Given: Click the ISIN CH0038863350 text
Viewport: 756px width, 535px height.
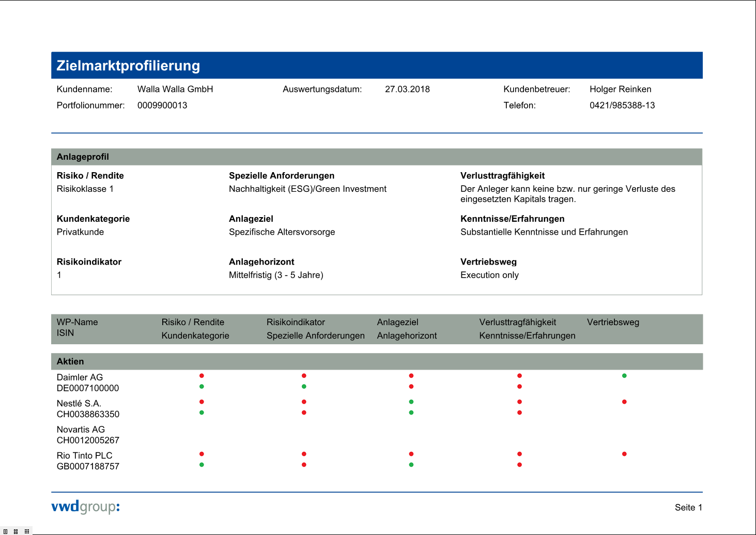Looking at the screenshot, I should [x=88, y=414].
